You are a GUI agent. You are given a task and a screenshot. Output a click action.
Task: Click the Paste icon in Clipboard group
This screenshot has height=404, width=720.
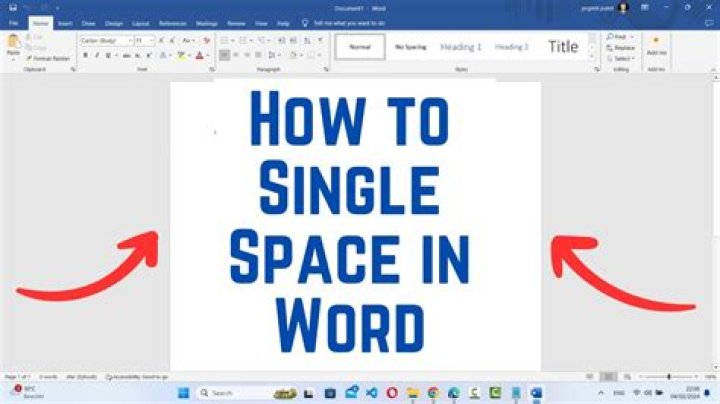click(14, 43)
